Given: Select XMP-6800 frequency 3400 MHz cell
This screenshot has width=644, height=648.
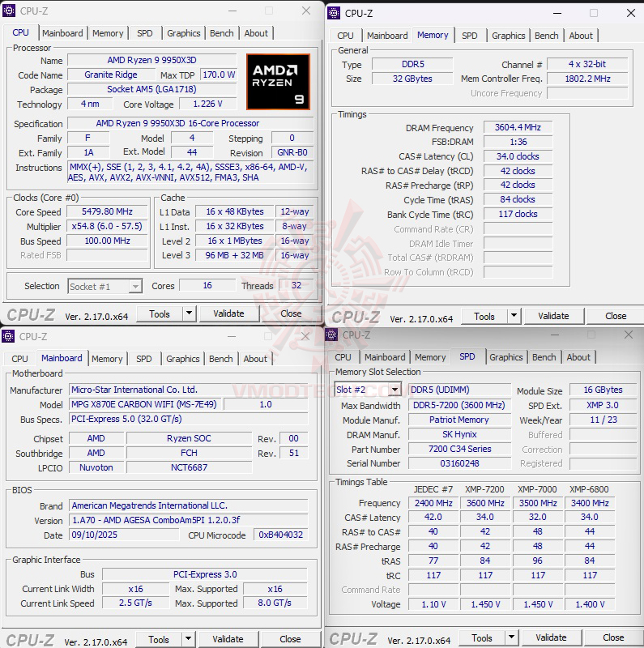Looking at the screenshot, I should pyautogui.click(x=590, y=503).
